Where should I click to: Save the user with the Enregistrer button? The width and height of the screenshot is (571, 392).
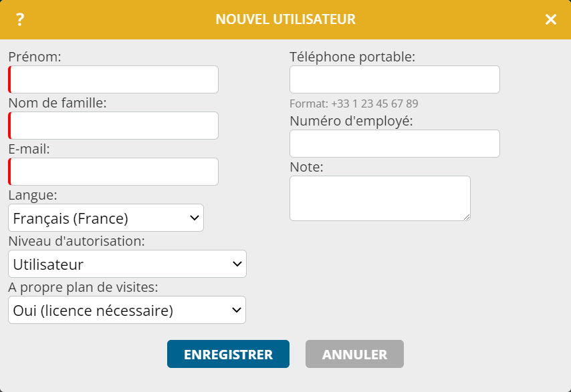pos(228,354)
